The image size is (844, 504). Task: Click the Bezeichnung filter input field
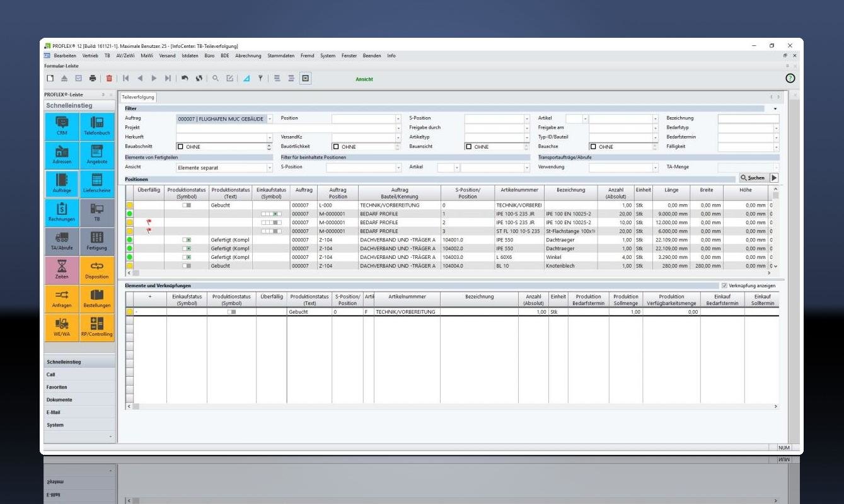point(748,118)
